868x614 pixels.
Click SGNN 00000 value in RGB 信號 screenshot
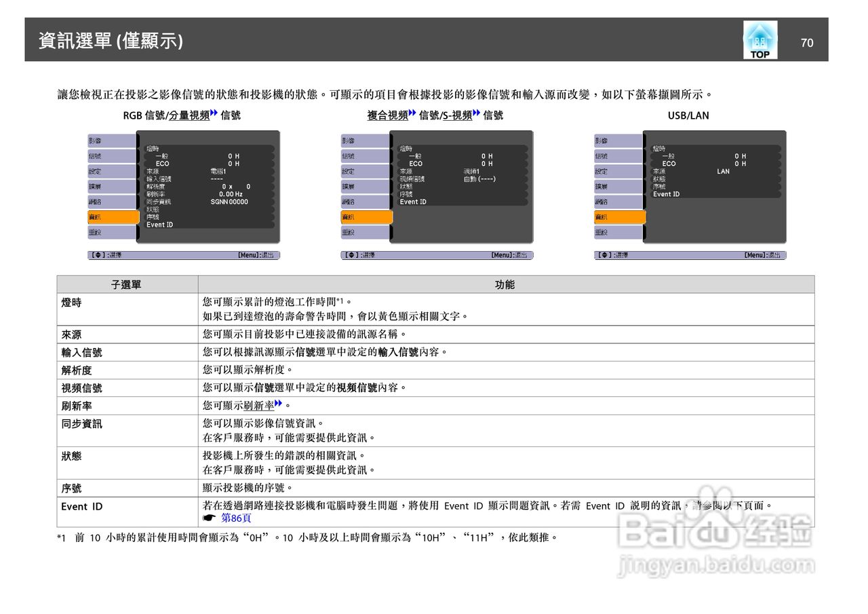click(x=229, y=202)
